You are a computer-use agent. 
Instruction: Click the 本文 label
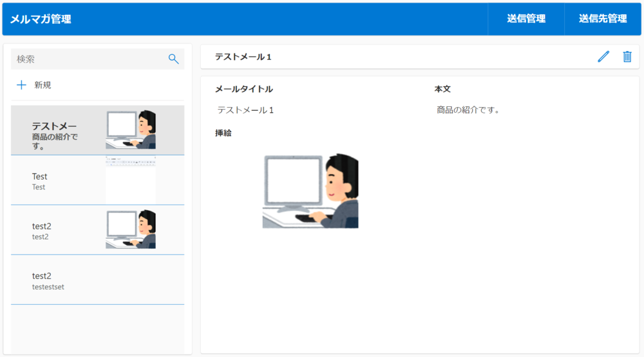pyautogui.click(x=443, y=89)
